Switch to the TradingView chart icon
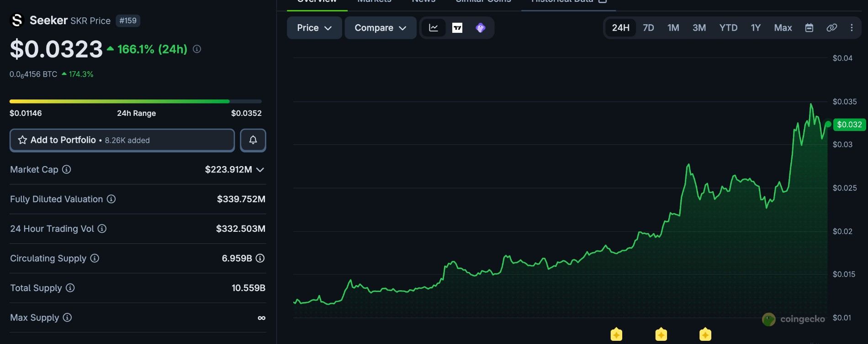868x344 pixels. click(x=457, y=28)
